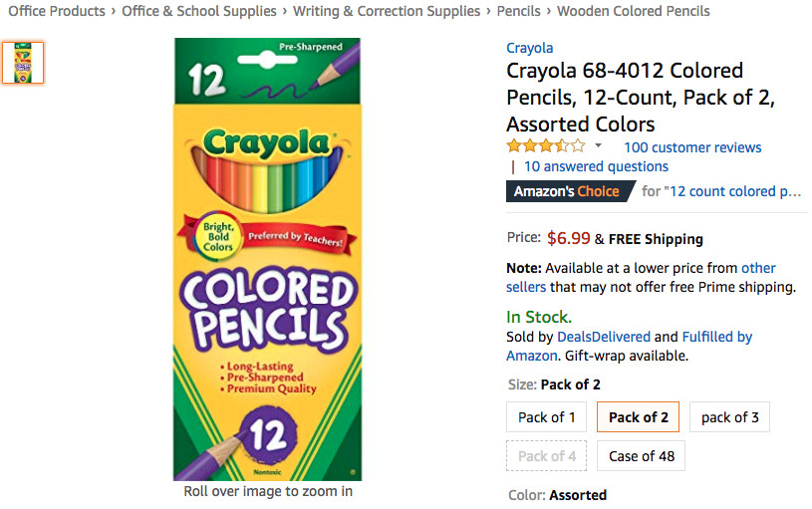Choose the Case of 48 size option
This screenshot has width=812, height=509.
pos(642,456)
